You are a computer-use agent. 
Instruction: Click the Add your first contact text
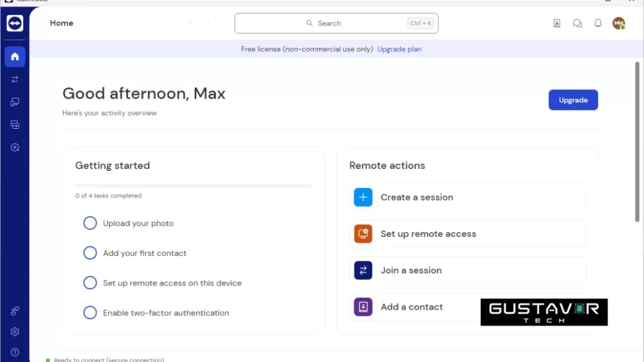[x=145, y=253]
